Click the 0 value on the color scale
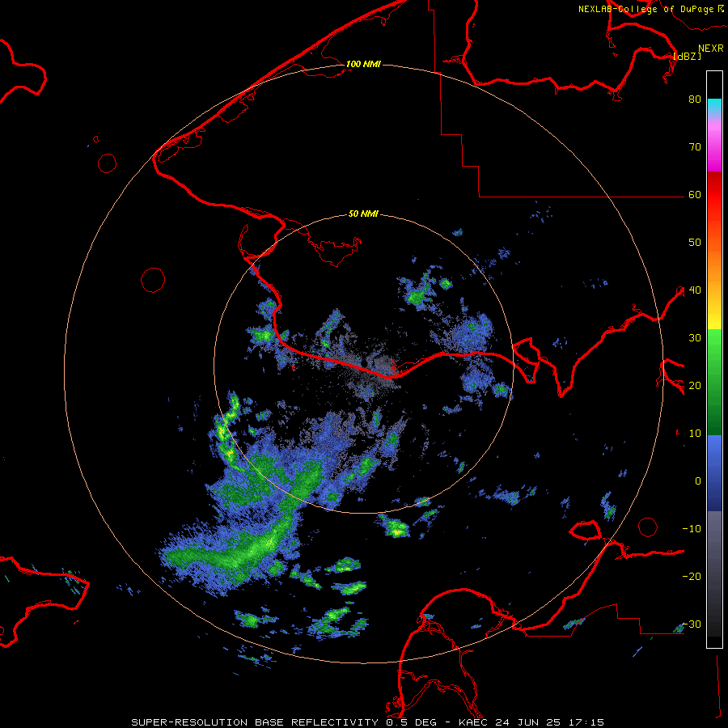Screen dimensions: 728x728 coord(698,481)
